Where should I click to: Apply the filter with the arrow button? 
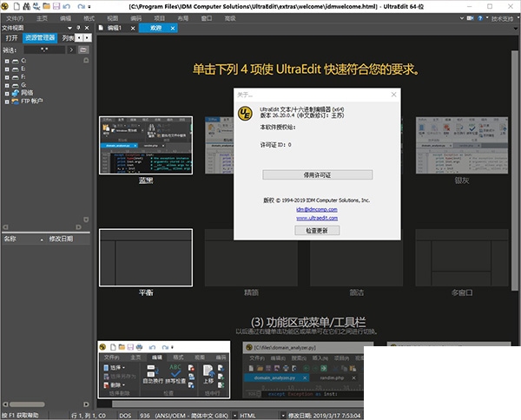(x=71, y=49)
